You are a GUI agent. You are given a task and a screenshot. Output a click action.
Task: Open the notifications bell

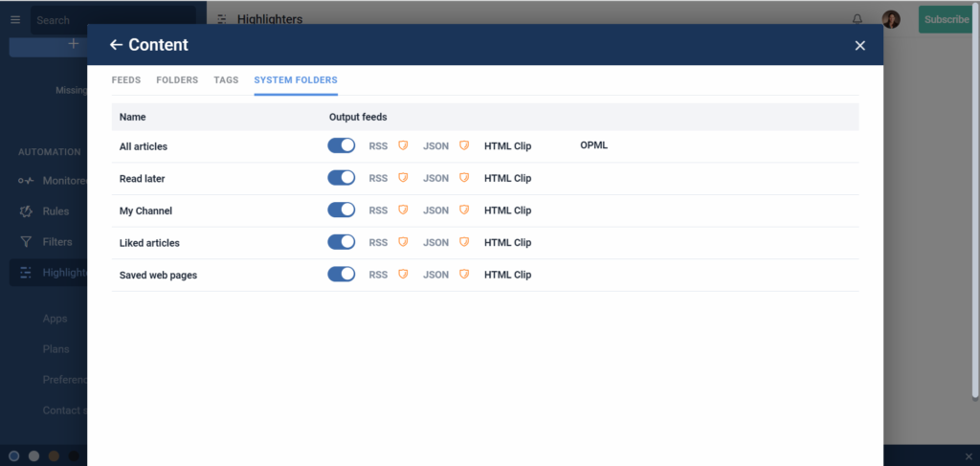point(857,19)
